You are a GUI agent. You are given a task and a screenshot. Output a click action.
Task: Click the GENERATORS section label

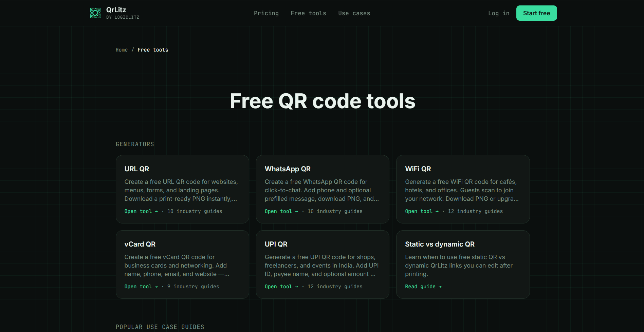pyautogui.click(x=135, y=144)
